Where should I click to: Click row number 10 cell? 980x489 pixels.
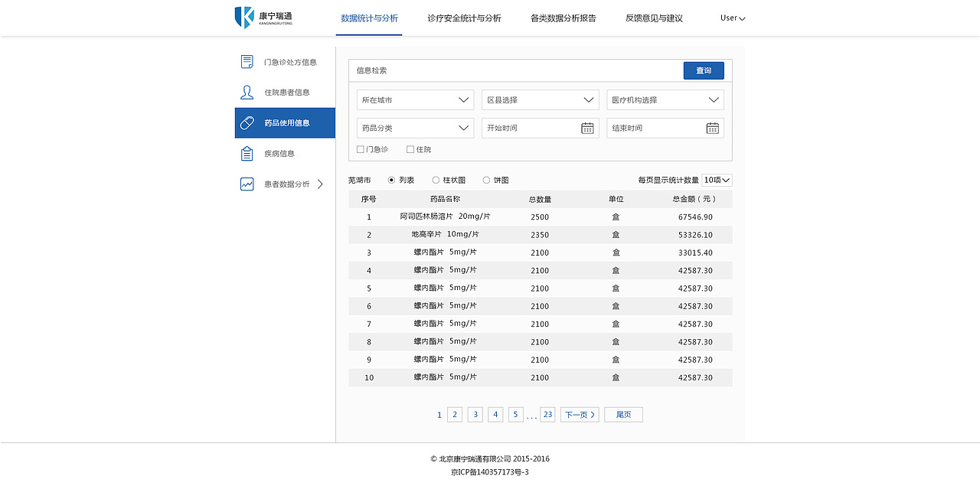click(x=369, y=378)
